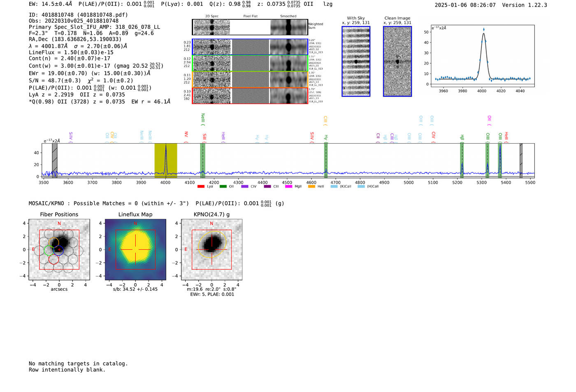This screenshot has height=392, width=576.
Task: Click the 2D Spec column header
Action: (x=212, y=16)
